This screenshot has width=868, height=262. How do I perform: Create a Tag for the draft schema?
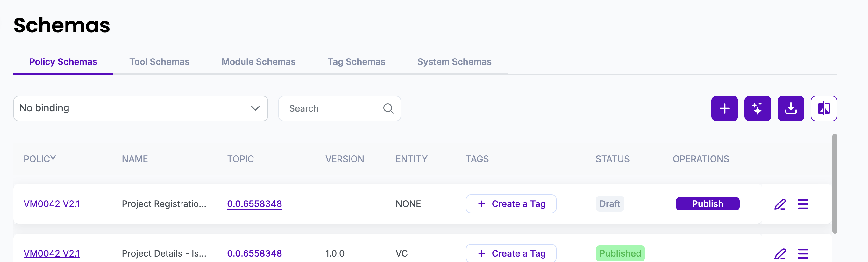tap(510, 204)
